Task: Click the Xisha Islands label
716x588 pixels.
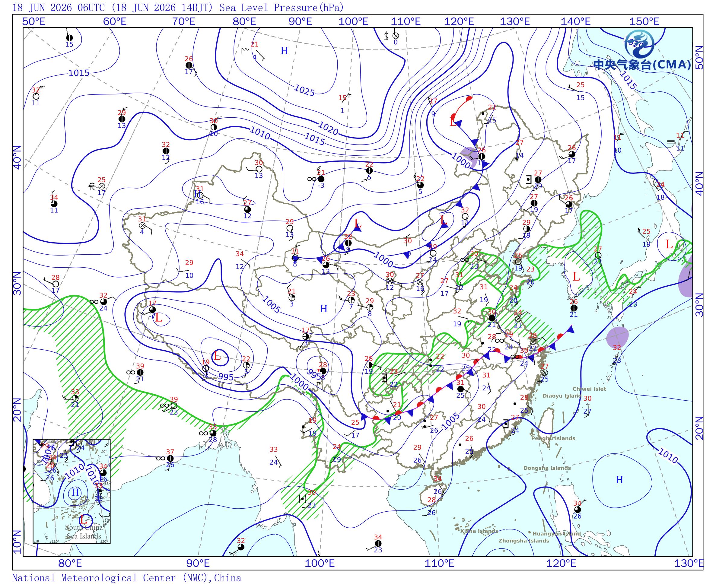Action: pyautogui.click(x=479, y=531)
